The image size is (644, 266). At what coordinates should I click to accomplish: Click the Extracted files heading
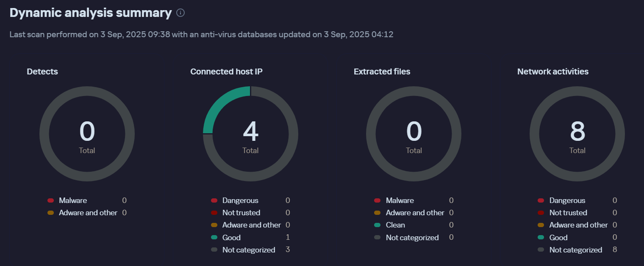pyautogui.click(x=382, y=71)
